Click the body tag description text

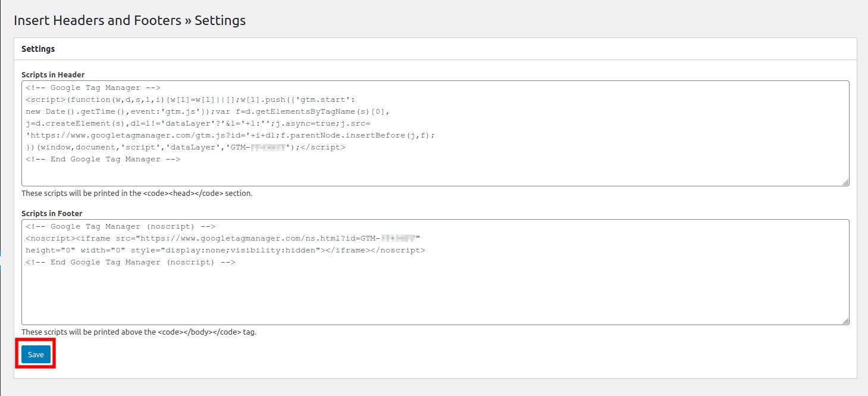[139, 332]
